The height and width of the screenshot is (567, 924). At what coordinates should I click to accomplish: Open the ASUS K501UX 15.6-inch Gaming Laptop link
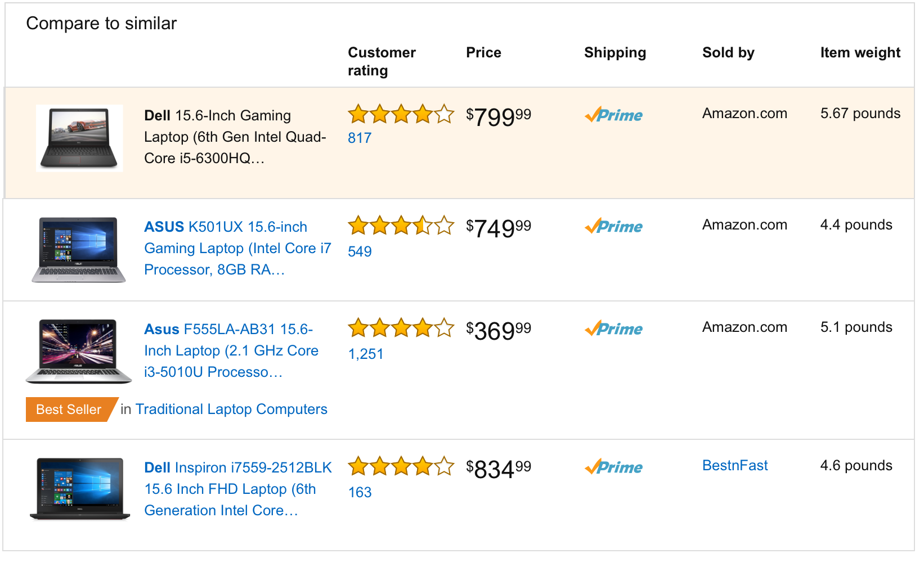(x=237, y=248)
